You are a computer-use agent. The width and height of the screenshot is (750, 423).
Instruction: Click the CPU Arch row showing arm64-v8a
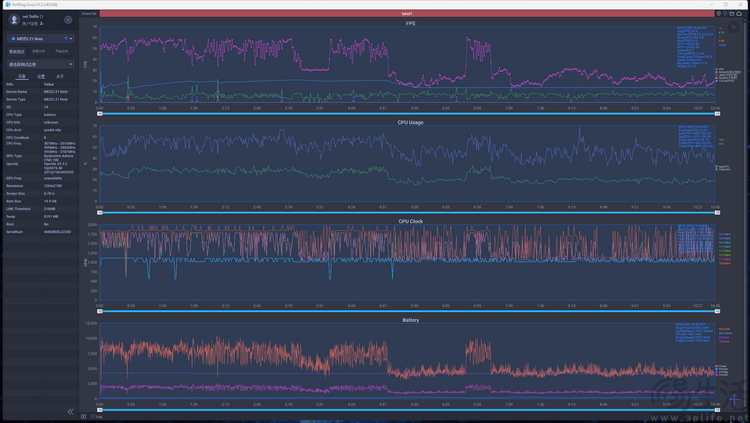click(40, 130)
